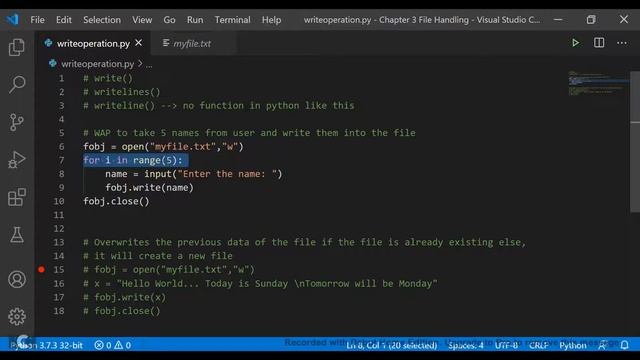Open the Manage gear settings

[17, 317]
